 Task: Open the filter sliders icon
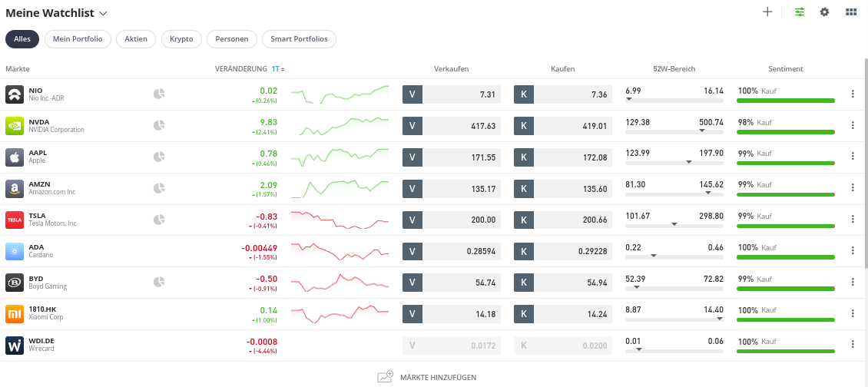tap(800, 12)
